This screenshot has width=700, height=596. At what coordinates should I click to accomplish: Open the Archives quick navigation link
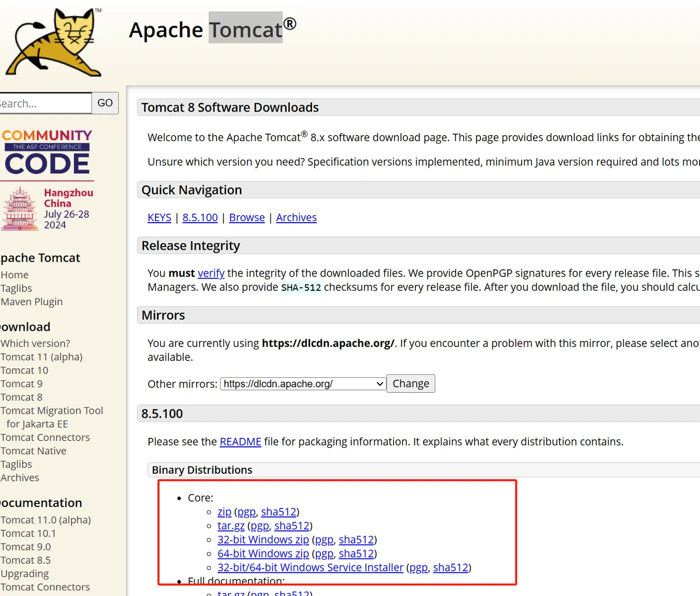pos(296,218)
